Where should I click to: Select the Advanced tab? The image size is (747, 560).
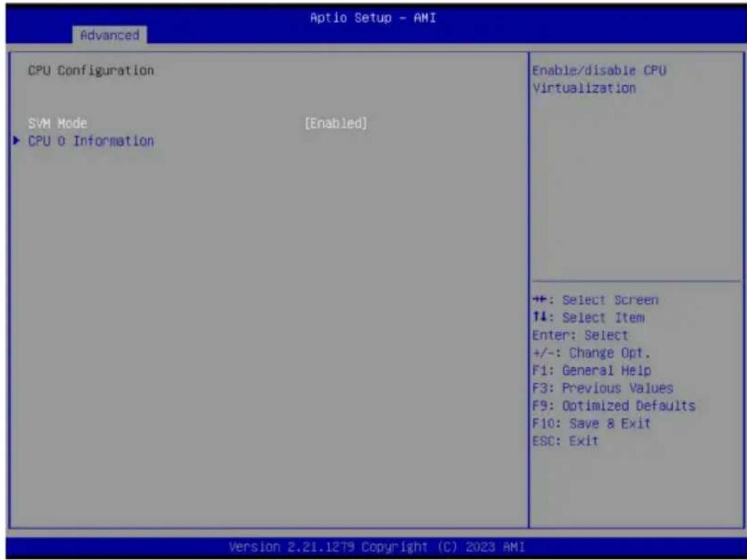109,35
